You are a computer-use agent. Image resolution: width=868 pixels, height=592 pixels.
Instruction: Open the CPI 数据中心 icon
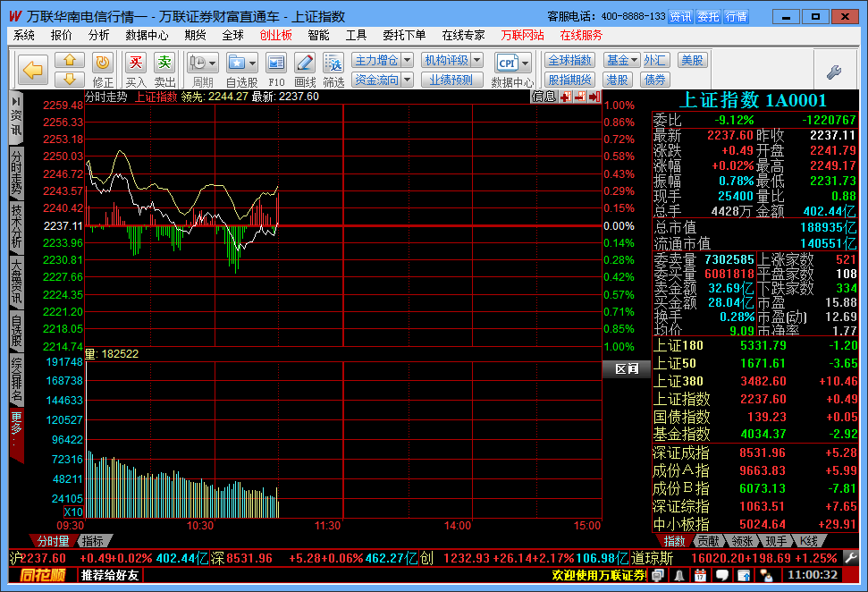click(508, 63)
